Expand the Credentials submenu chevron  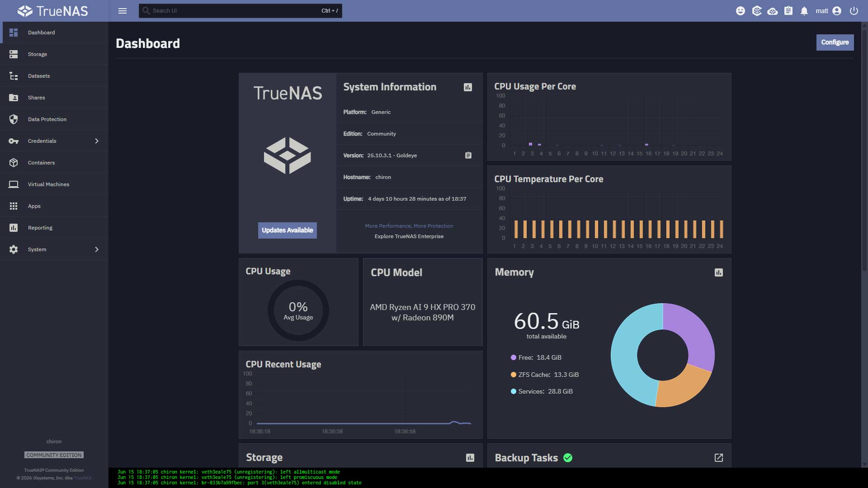pos(96,141)
